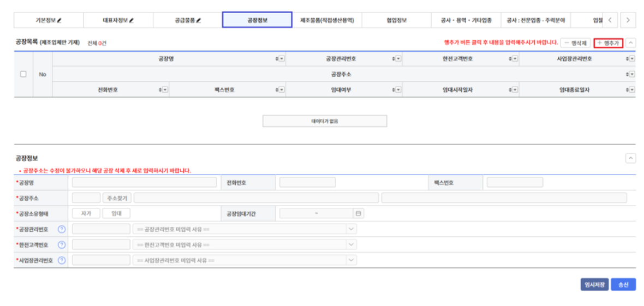This screenshot has width=644, height=306.
Task: Click the 주소찾기 address search button
Action: tap(117, 198)
